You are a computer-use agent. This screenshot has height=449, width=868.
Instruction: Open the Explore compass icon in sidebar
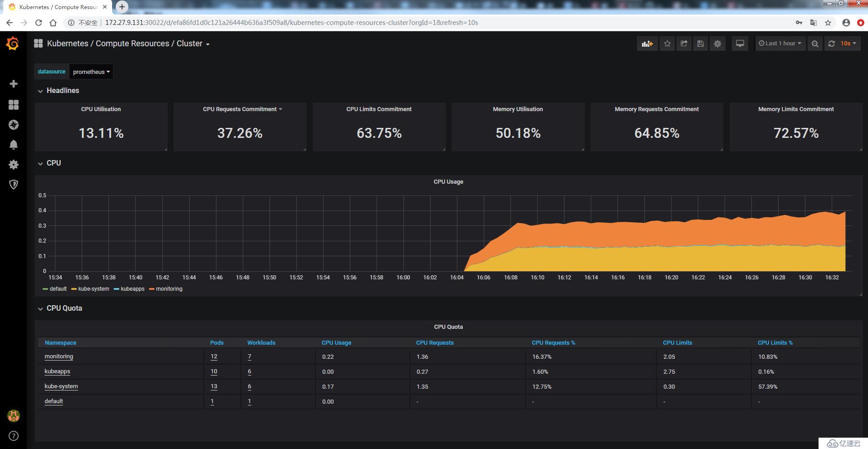(14, 125)
